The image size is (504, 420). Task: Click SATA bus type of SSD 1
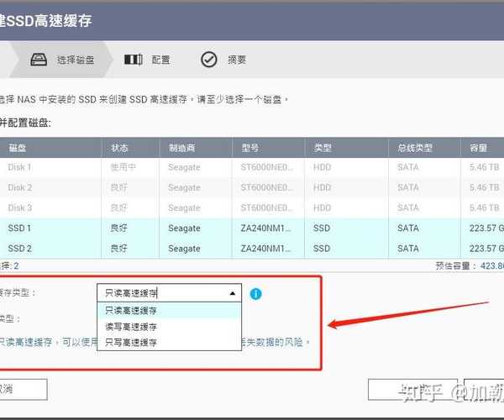[x=408, y=228]
